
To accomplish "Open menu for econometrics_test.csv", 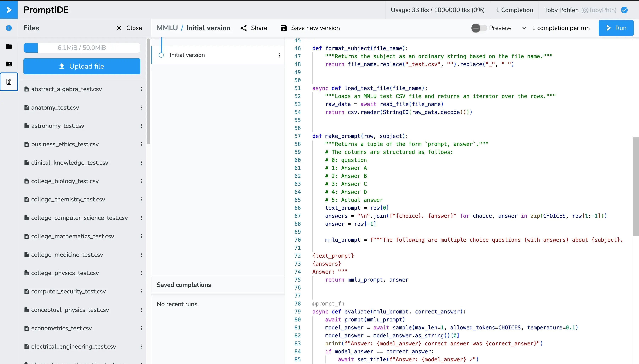I will 141,328.
